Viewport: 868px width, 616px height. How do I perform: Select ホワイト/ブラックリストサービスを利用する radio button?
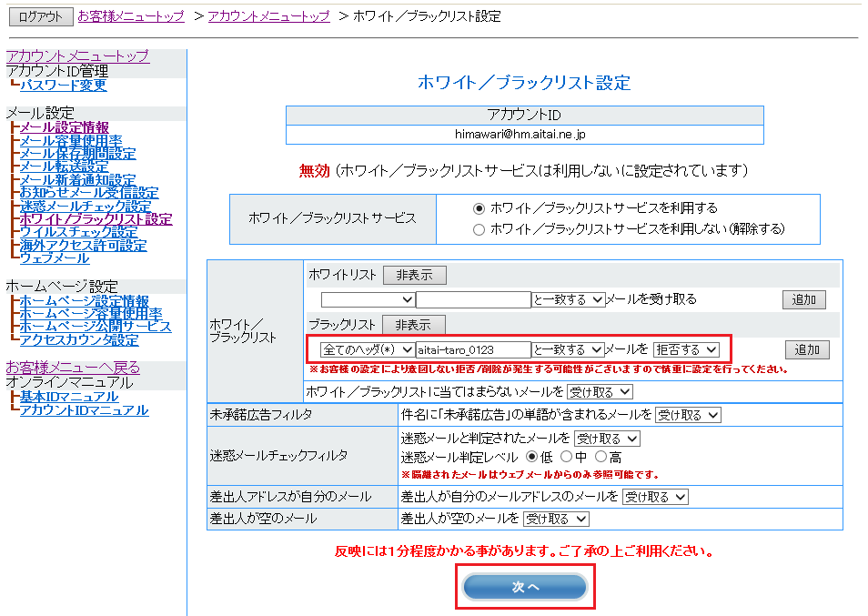click(x=479, y=208)
